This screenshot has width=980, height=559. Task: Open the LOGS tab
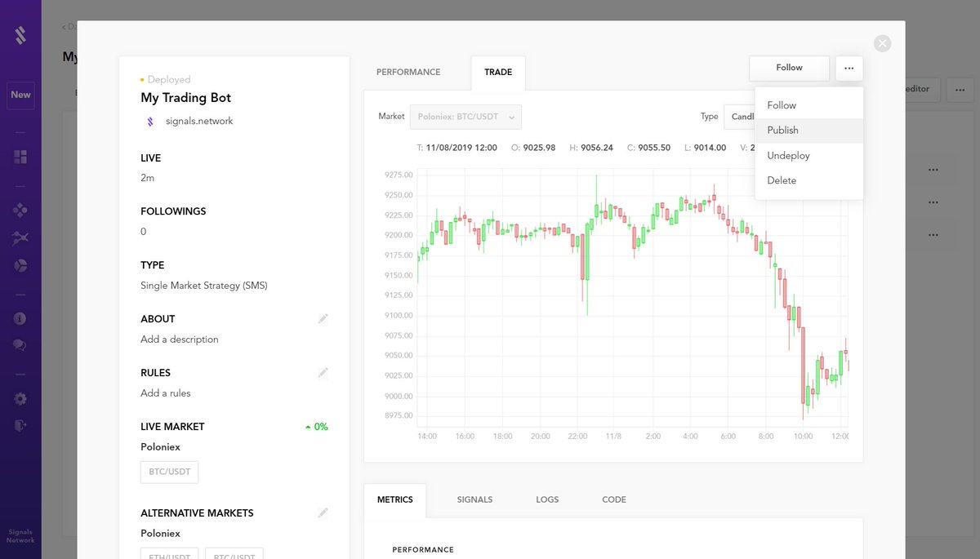point(547,499)
